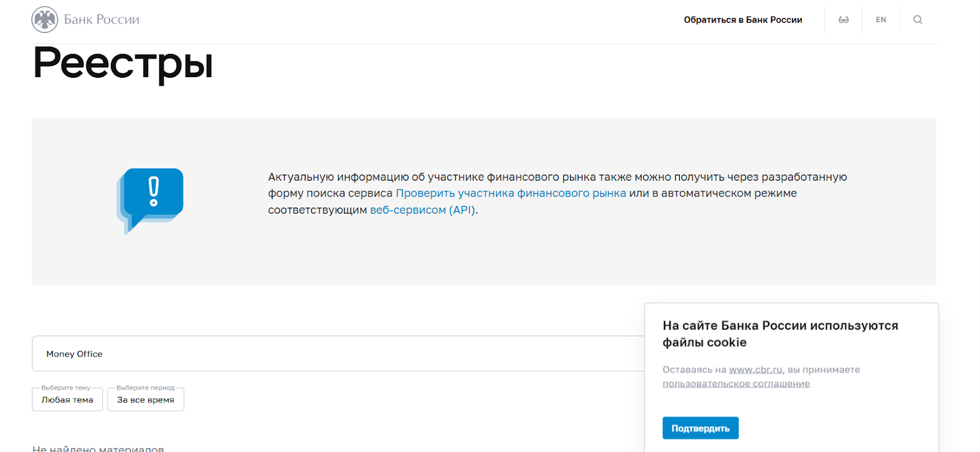The image size is (980, 452).
Task: Click the "Банк России" logo text
Action: coord(102,20)
